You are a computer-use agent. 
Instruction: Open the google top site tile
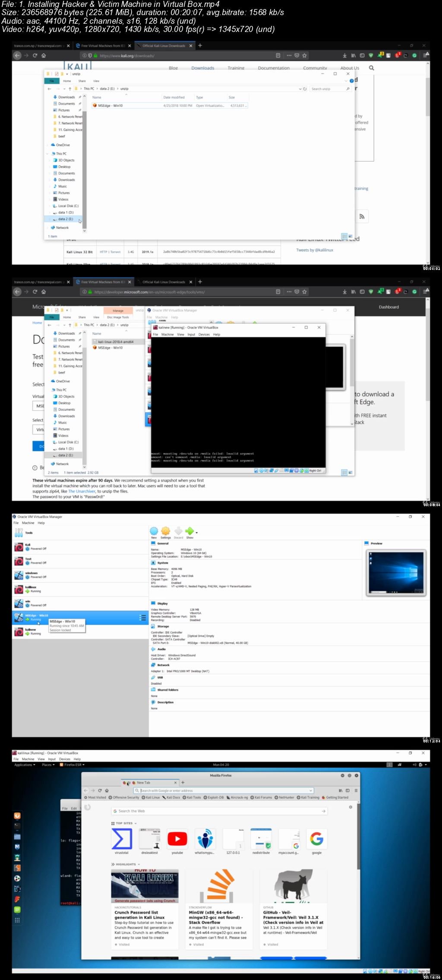[317, 841]
